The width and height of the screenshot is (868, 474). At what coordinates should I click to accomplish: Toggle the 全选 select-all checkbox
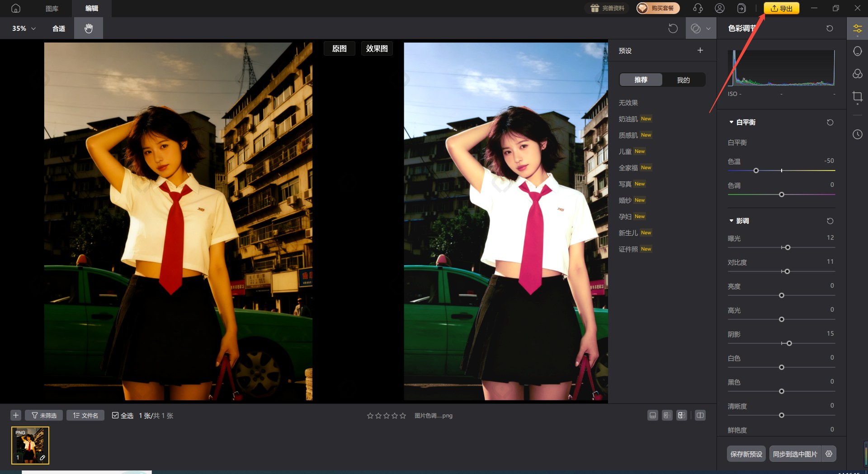[x=115, y=415]
